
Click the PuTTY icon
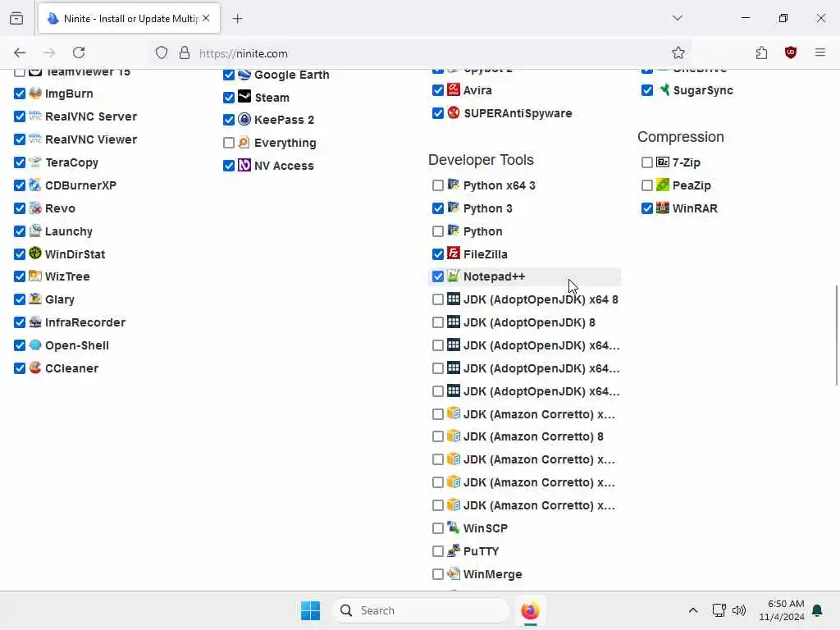click(454, 550)
